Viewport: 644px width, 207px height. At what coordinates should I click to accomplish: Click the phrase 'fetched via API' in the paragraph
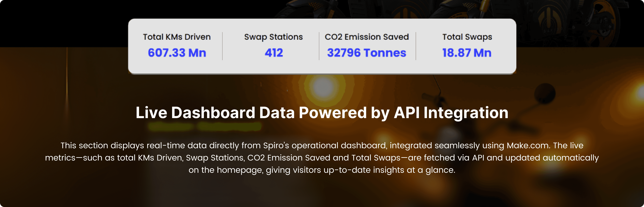[454, 158]
